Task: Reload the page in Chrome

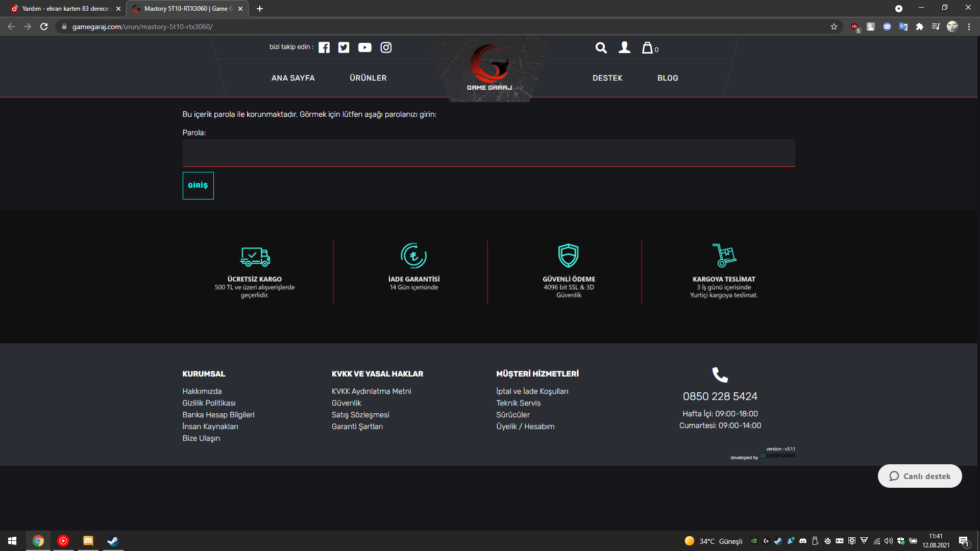Action: tap(44, 27)
